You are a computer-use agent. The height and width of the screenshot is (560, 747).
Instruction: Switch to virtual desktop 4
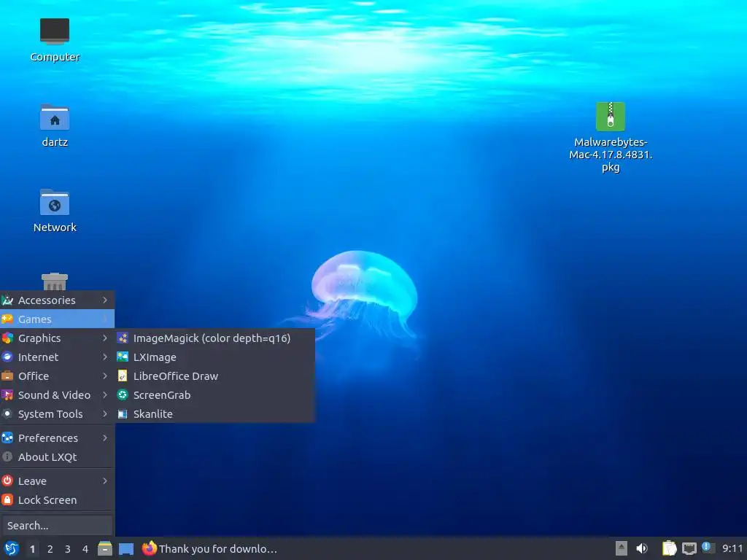(x=85, y=549)
